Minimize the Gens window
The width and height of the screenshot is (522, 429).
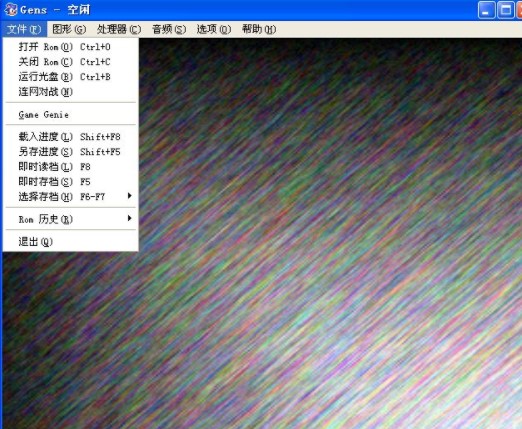487,10
